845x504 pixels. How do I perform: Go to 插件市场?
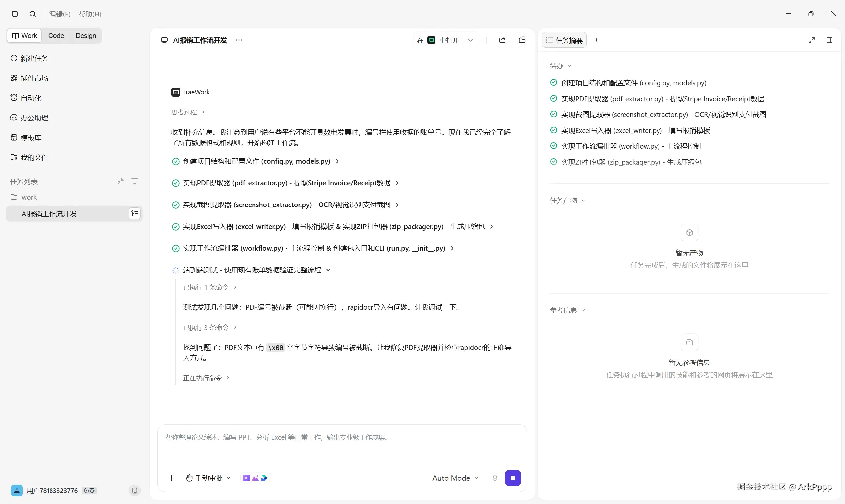pyautogui.click(x=29, y=78)
